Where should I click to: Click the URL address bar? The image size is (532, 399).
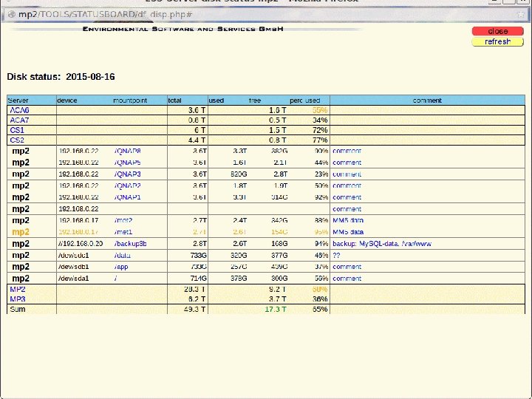265,15
